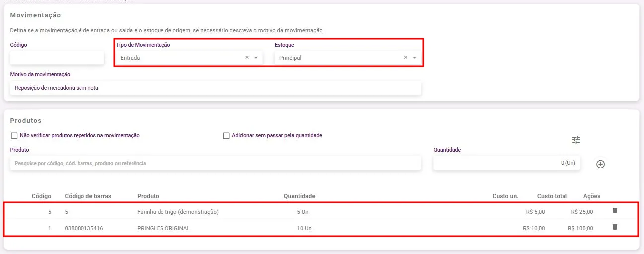Open product filter settings sliders icon

(x=576, y=140)
